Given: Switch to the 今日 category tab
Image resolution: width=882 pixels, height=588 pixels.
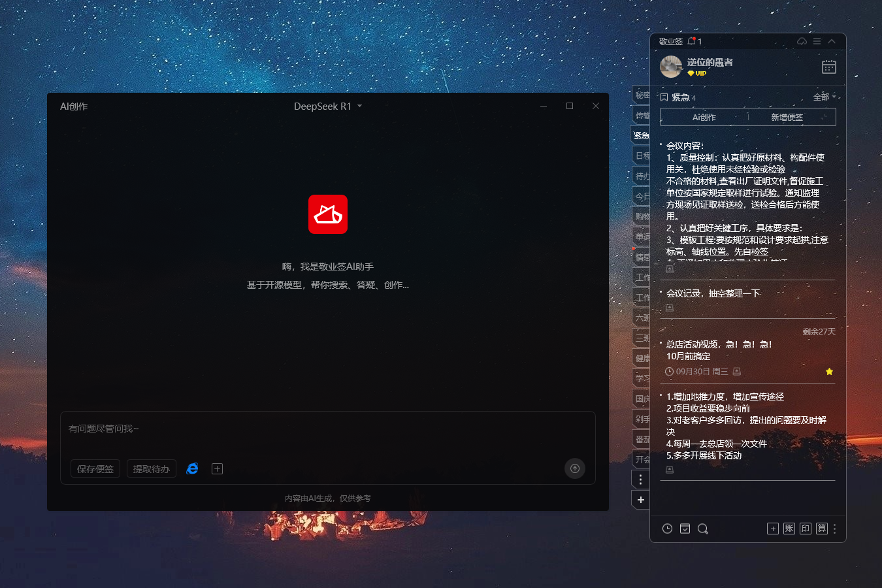Looking at the screenshot, I should click(x=642, y=196).
